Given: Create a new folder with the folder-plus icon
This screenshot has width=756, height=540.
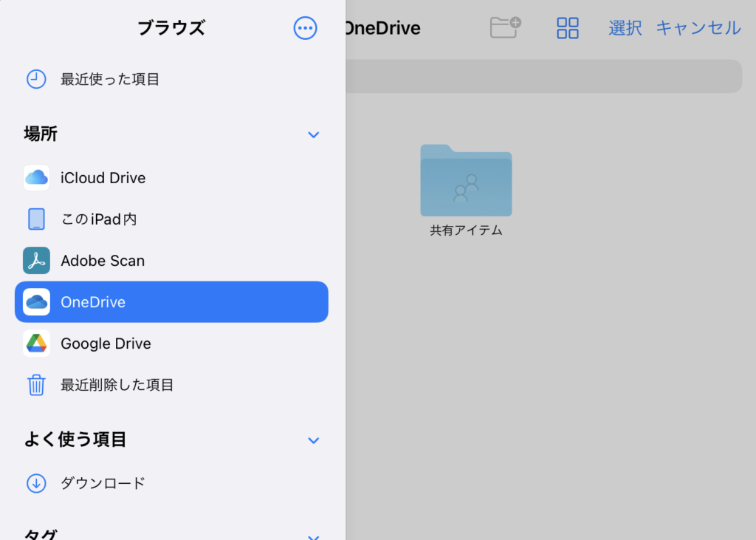Looking at the screenshot, I should pyautogui.click(x=505, y=27).
